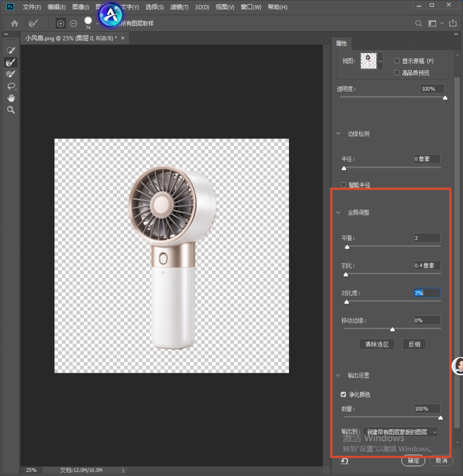Open the 输出到 dropdown list

click(401, 432)
